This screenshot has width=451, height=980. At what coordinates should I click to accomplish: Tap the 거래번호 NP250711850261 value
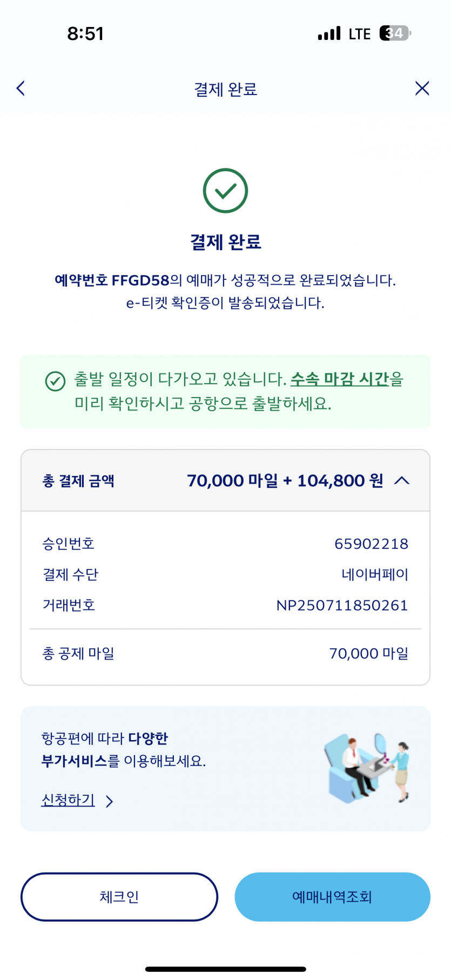coord(342,605)
